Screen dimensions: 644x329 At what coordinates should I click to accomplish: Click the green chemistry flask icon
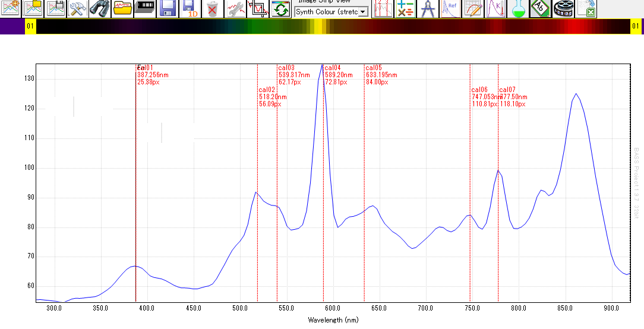(x=519, y=8)
